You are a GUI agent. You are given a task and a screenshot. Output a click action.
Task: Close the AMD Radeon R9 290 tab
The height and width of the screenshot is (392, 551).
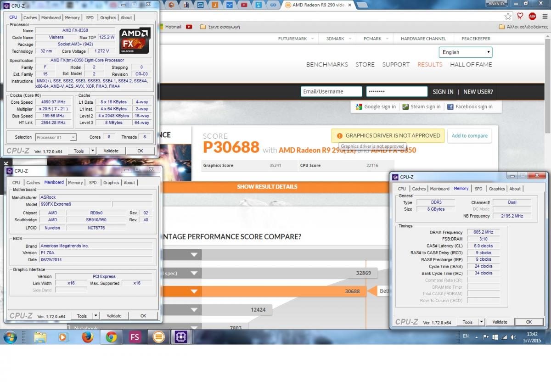pos(349,5)
